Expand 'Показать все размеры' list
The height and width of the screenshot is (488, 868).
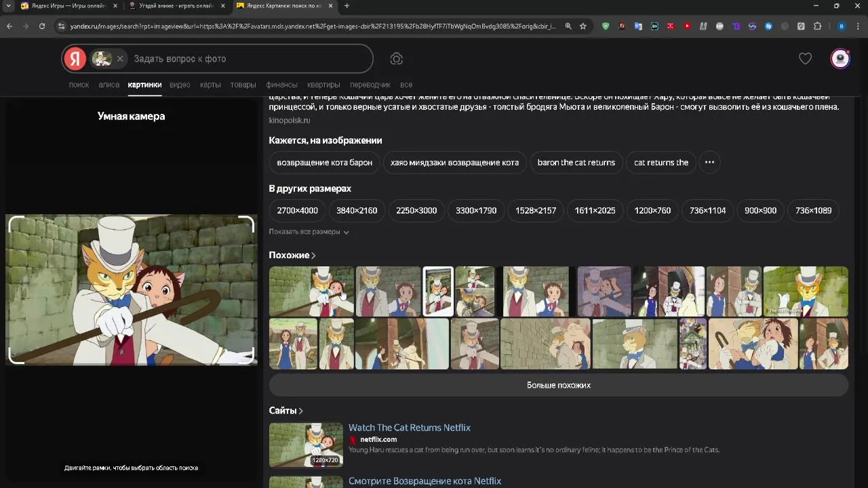click(309, 232)
